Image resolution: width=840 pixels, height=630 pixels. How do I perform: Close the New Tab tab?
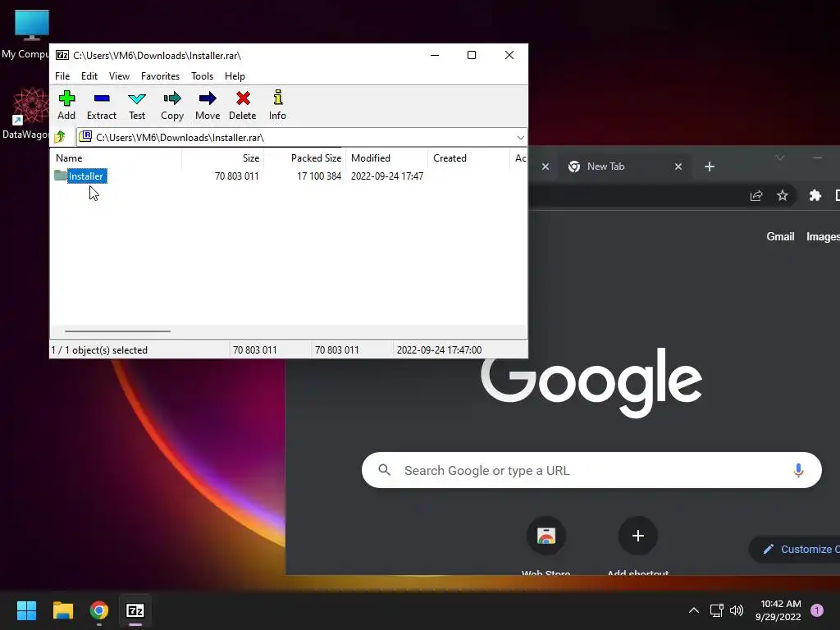click(678, 167)
